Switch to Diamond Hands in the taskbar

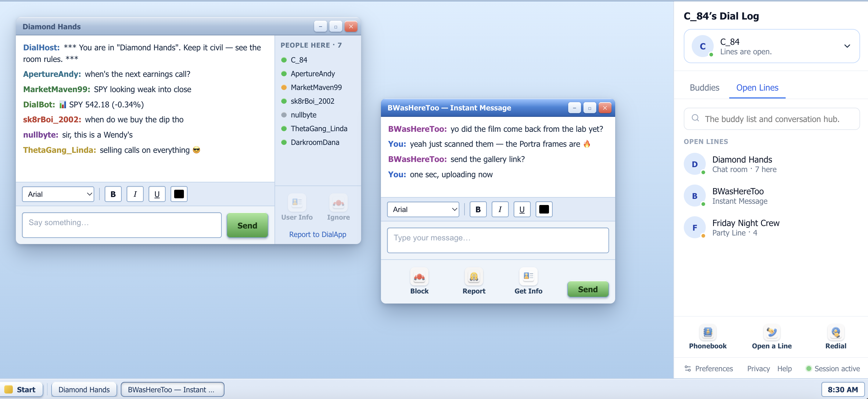pos(84,390)
